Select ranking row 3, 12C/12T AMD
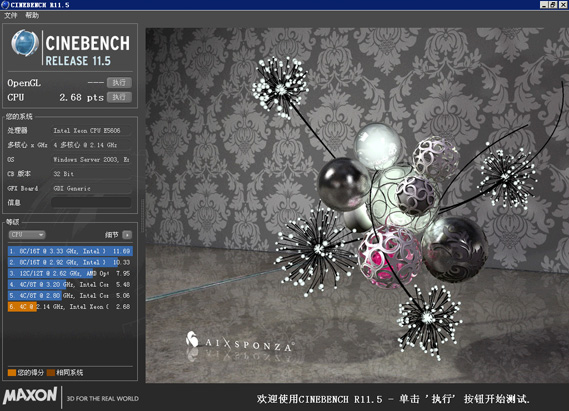This screenshot has width=569, height=411. click(x=70, y=273)
